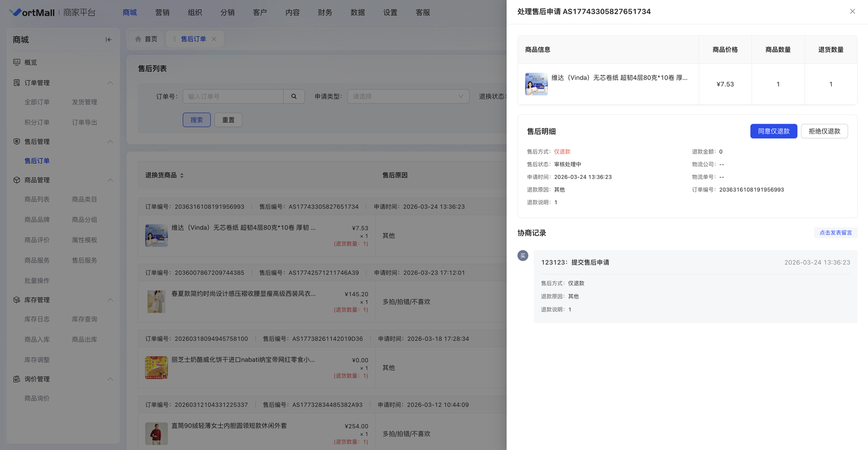The width and height of the screenshot is (868, 450).
Task: Open the 申请类型 dropdown
Action: pyautogui.click(x=408, y=97)
